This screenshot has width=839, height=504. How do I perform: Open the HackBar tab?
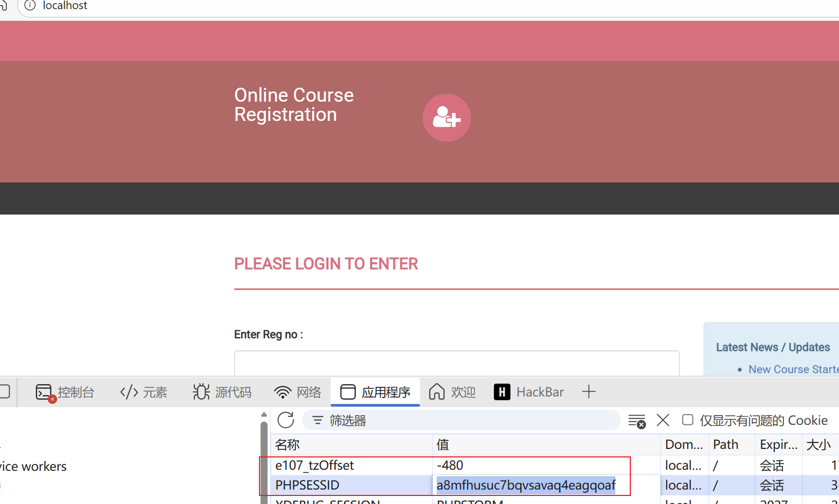[x=529, y=392]
